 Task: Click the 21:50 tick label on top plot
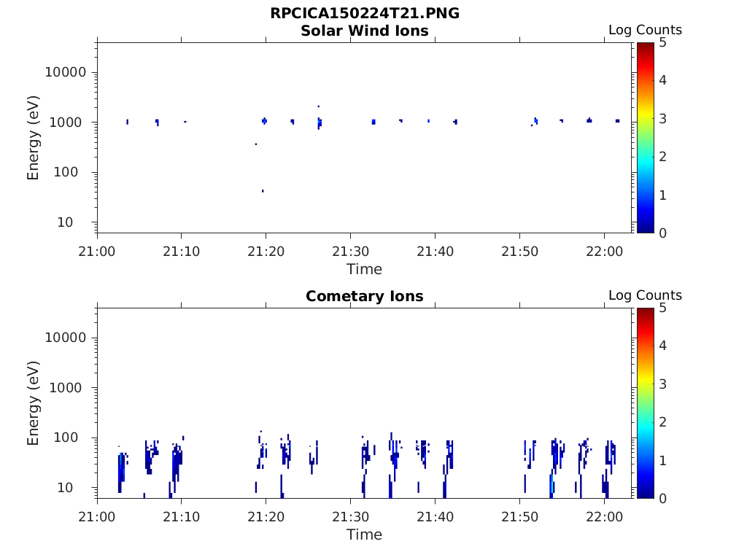click(519, 251)
